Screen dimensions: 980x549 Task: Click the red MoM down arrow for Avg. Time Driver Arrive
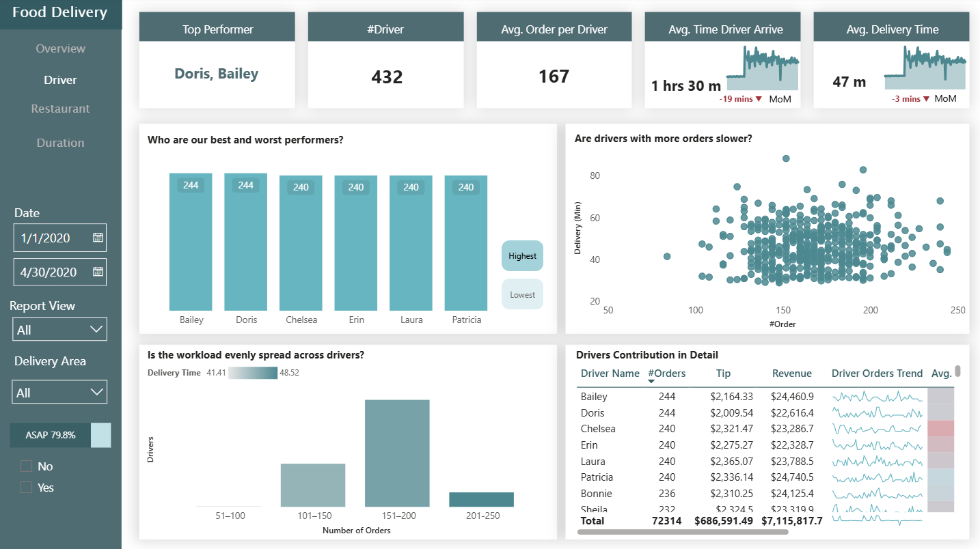click(759, 99)
